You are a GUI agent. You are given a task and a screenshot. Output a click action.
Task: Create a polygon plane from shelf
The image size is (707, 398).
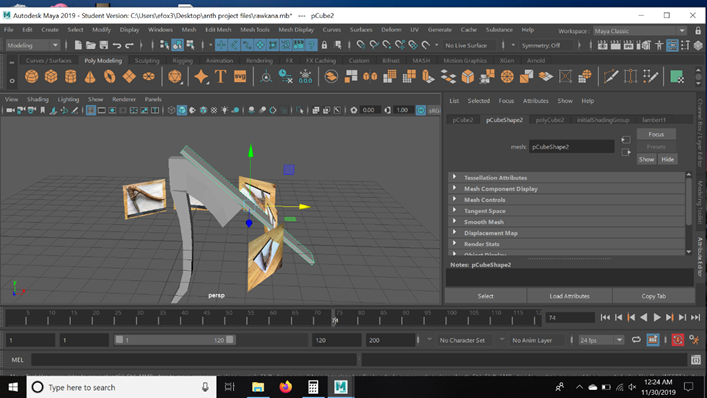tap(129, 77)
